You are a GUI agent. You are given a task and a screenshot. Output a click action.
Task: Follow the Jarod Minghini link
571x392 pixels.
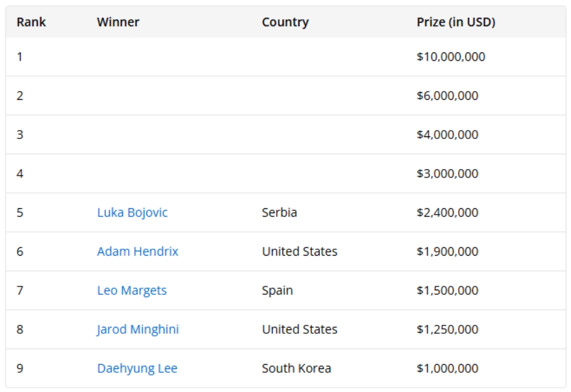click(x=138, y=330)
